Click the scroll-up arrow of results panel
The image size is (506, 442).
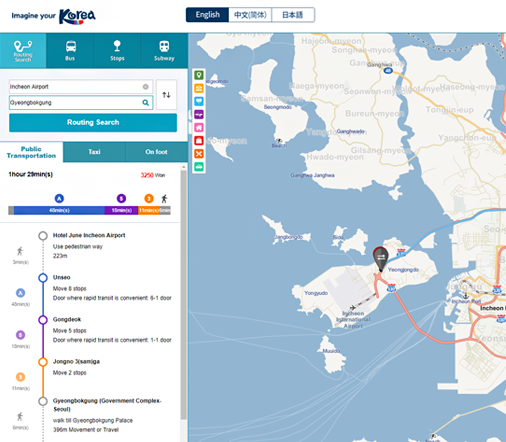click(184, 167)
